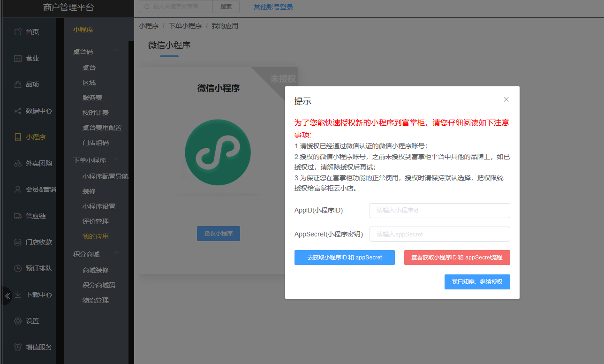Open 物流管理 submenu item
The width and height of the screenshot is (604, 364).
point(96,300)
